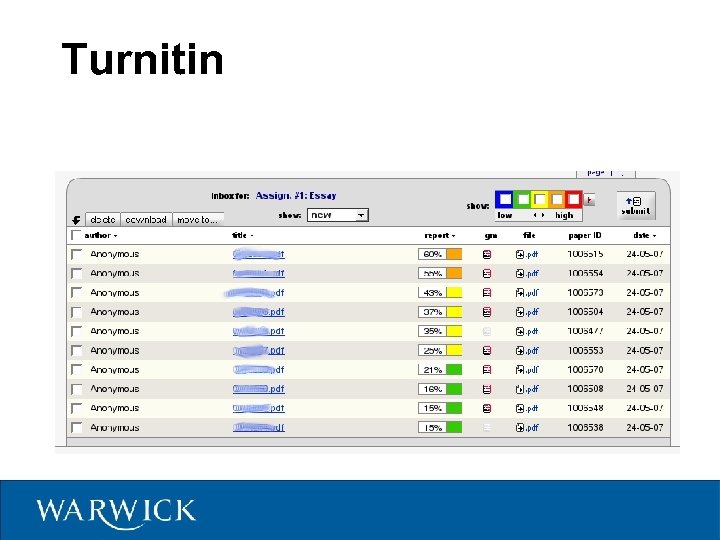This screenshot has height=540, width=720.
Task: Check the box for the 35% Anonymous paper
Action: [76, 331]
